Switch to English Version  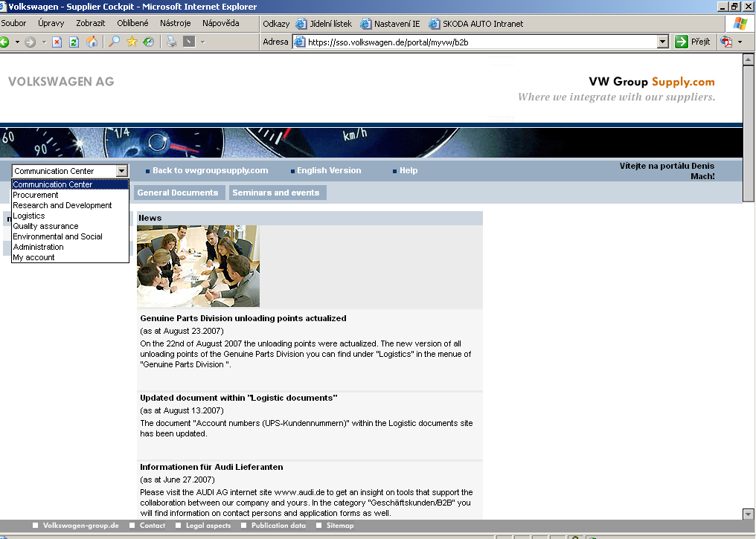(x=329, y=170)
